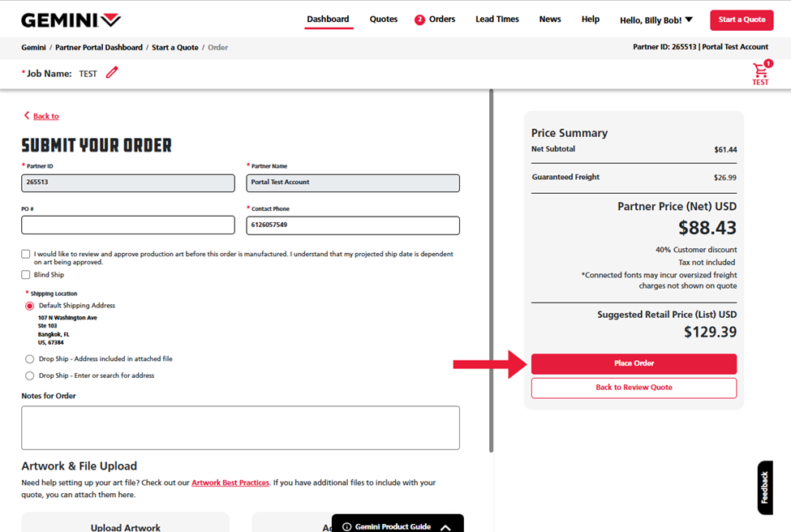This screenshot has height=532, width=791.
Task: Click the info icon on Product Guide
Action: tap(346, 526)
